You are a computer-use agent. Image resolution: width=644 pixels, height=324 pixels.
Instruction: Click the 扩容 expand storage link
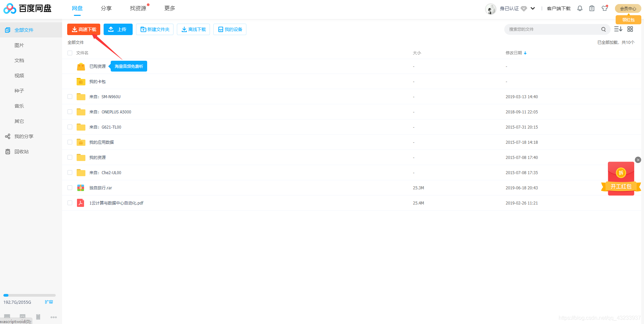click(49, 302)
